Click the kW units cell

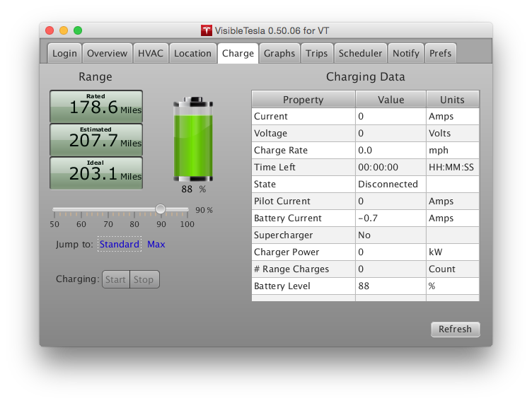point(453,252)
